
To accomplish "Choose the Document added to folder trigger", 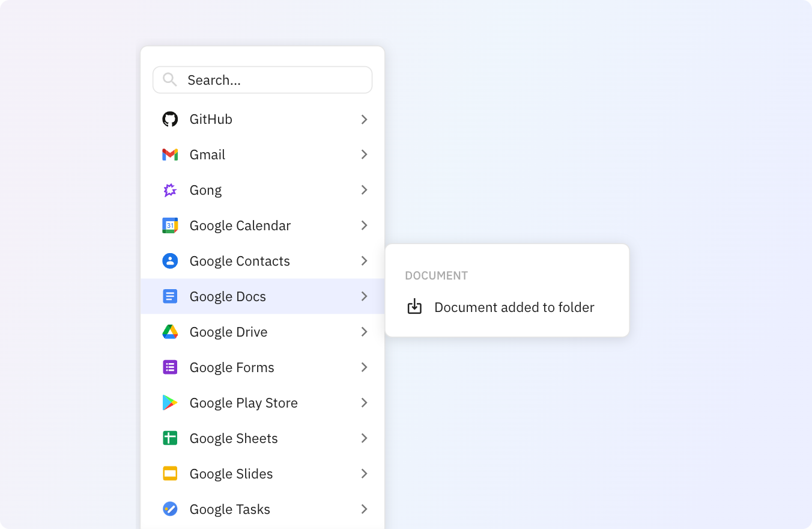I will 507,307.
